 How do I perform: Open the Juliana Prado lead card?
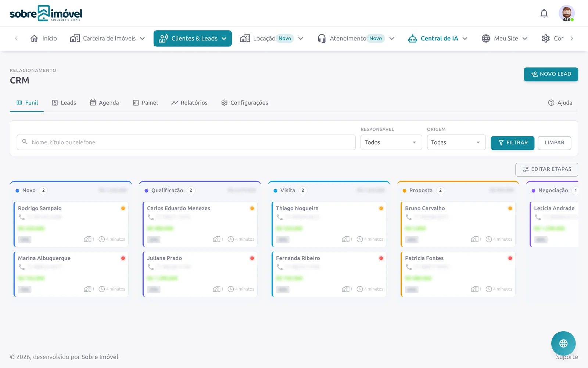(x=200, y=274)
